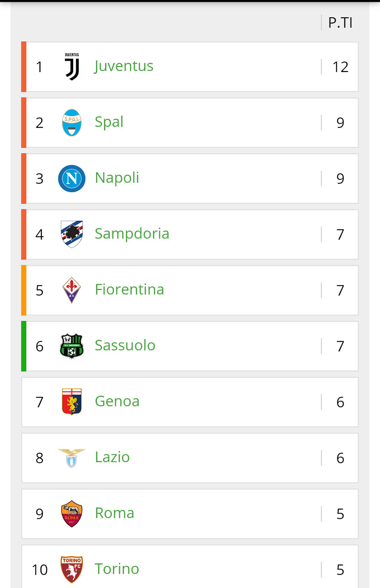This screenshot has width=380, height=588.
Task: Click the Roma wolf crest
Action: pos(72,513)
